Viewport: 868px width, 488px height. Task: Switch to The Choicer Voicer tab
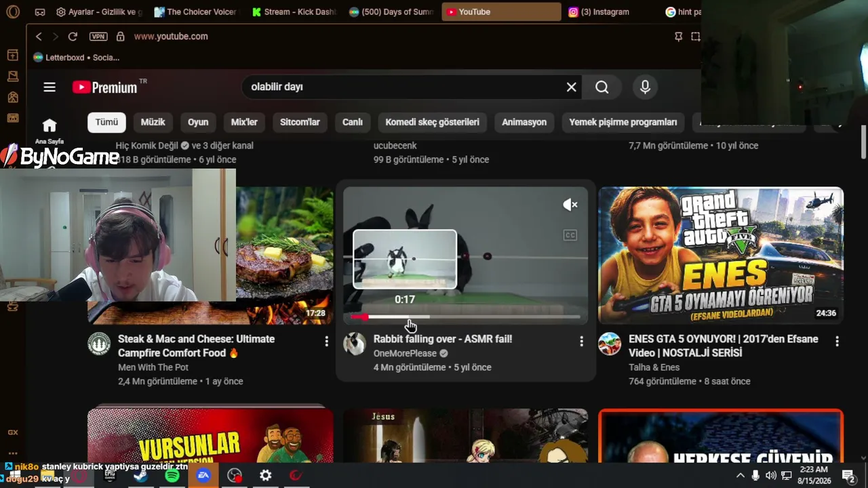tap(196, 12)
